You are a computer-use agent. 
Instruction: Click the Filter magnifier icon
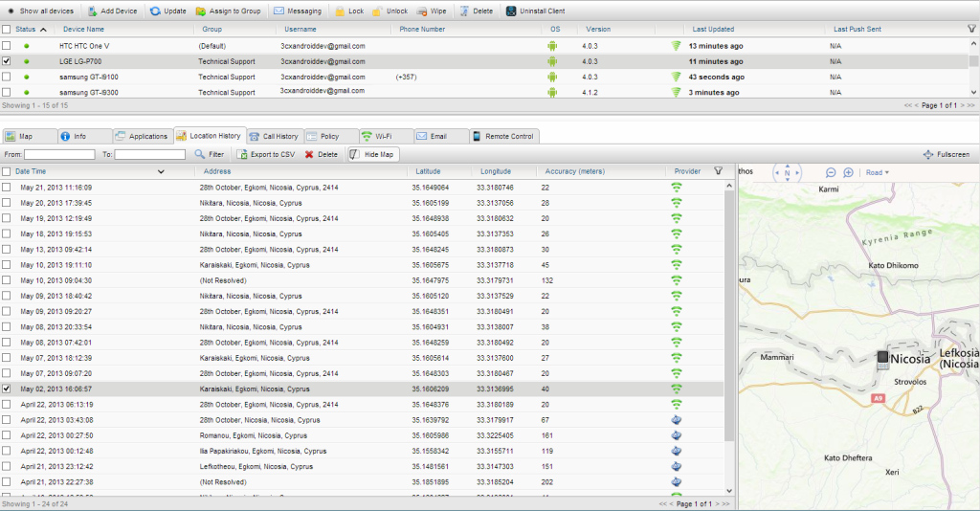click(x=199, y=154)
